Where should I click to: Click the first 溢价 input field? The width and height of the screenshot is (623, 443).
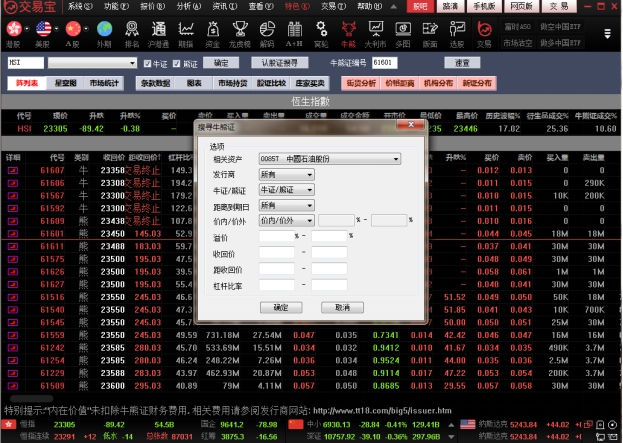[276, 236]
